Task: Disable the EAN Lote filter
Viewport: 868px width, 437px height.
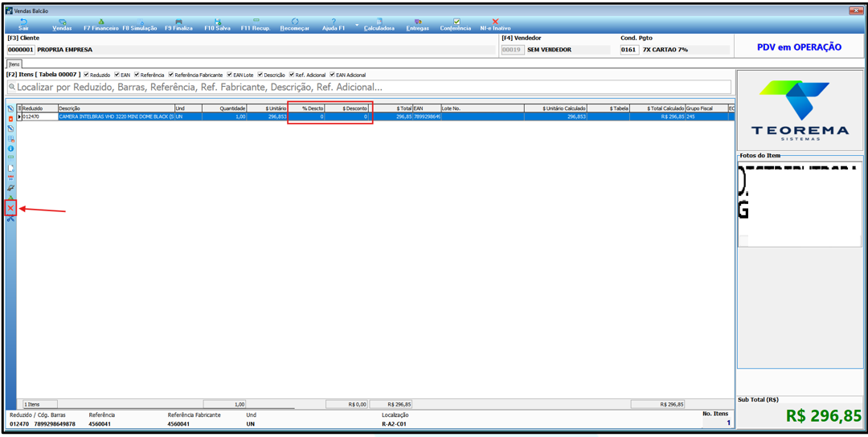Action: [230, 75]
